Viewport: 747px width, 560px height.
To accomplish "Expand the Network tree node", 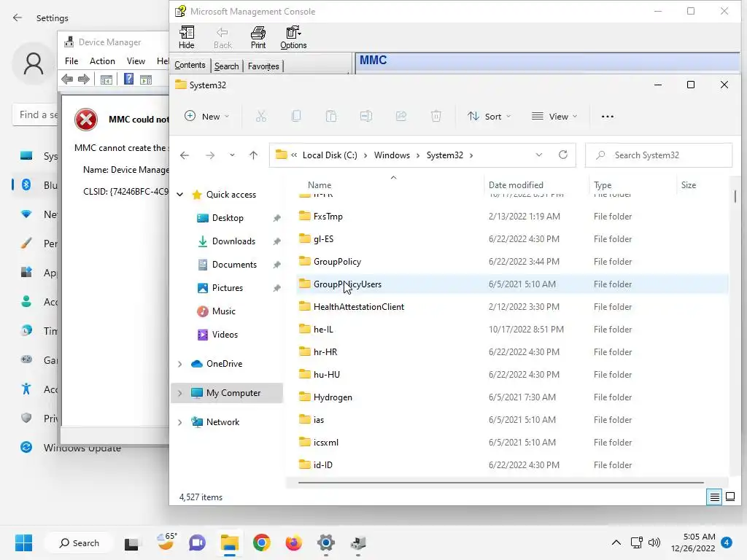I will tap(180, 422).
